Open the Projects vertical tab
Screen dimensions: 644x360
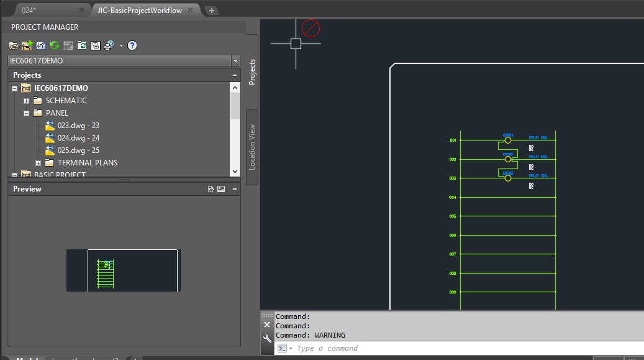(x=252, y=72)
